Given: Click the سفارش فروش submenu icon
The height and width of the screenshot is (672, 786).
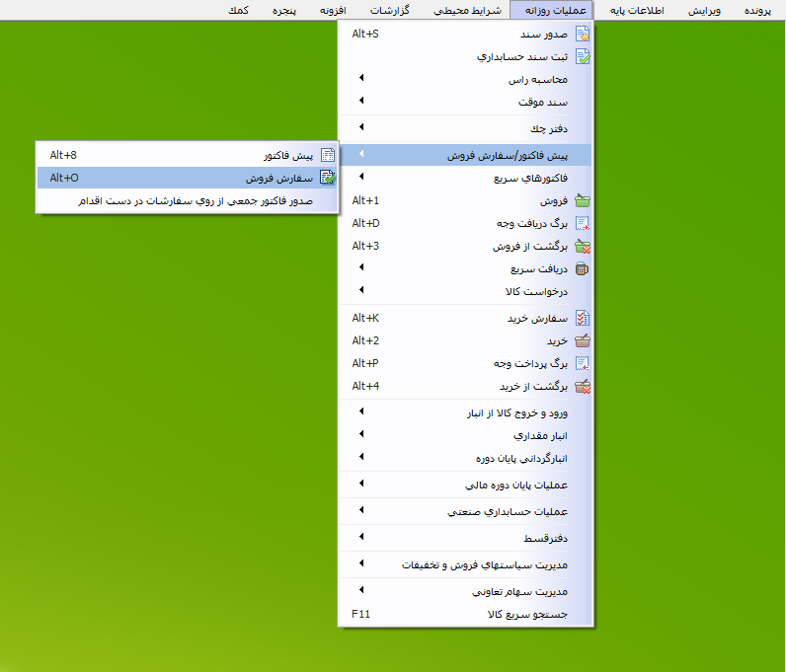Looking at the screenshot, I should click(x=327, y=179).
